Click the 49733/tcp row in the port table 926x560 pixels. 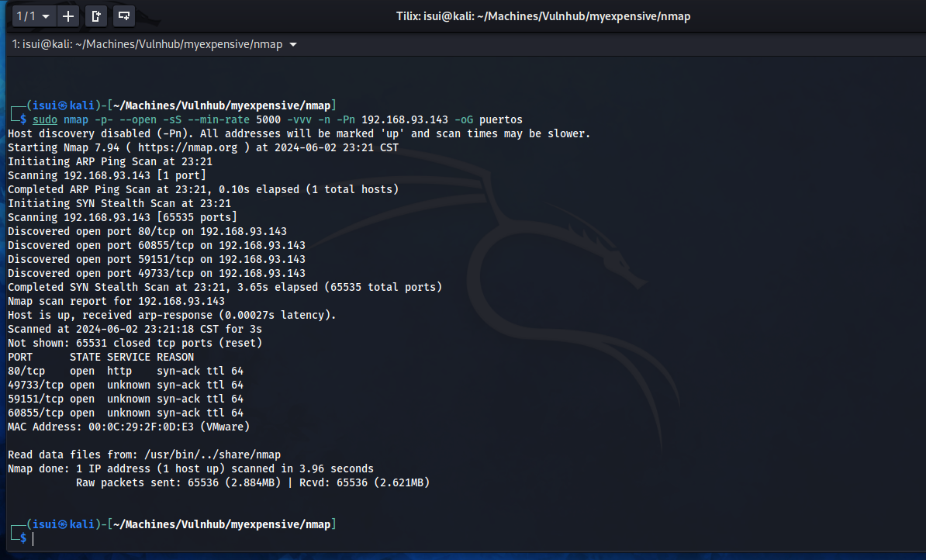click(125, 385)
